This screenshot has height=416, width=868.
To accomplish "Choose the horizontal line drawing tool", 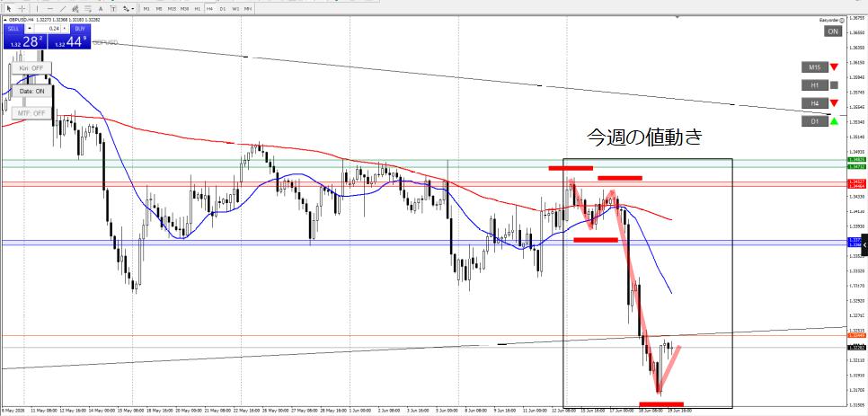I will [49, 8].
